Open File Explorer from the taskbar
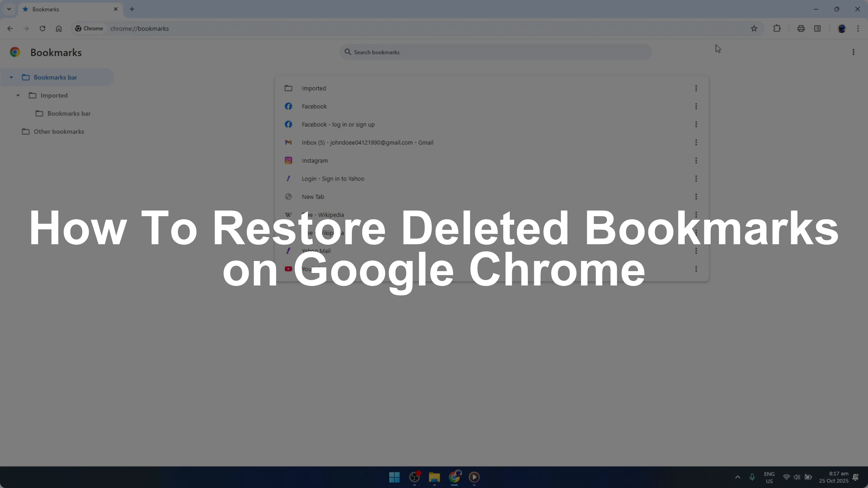 click(434, 477)
